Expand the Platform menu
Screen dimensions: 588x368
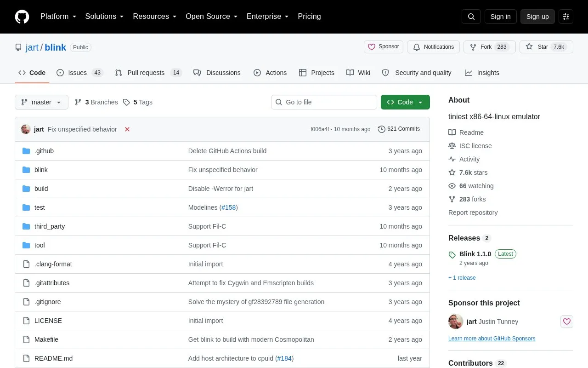(58, 17)
